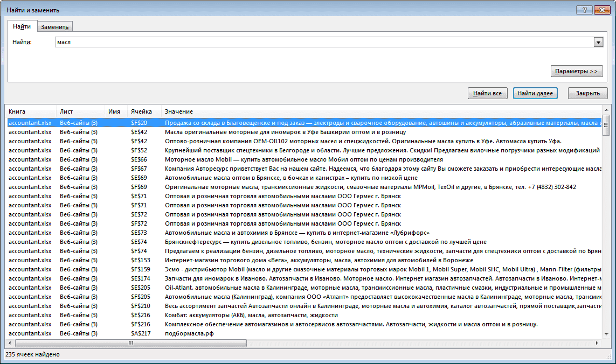The image size is (616, 364).
Task: Select the result row for cell $E$71
Action: point(304,196)
